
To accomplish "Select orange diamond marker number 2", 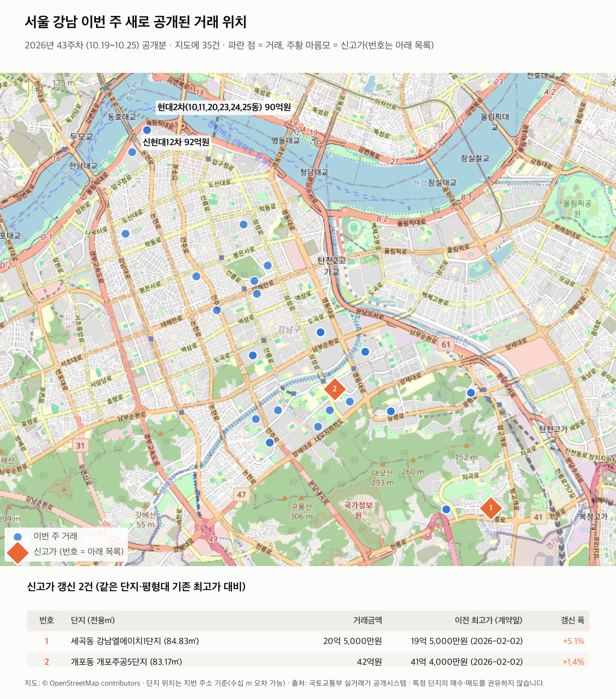I will click(335, 389).
